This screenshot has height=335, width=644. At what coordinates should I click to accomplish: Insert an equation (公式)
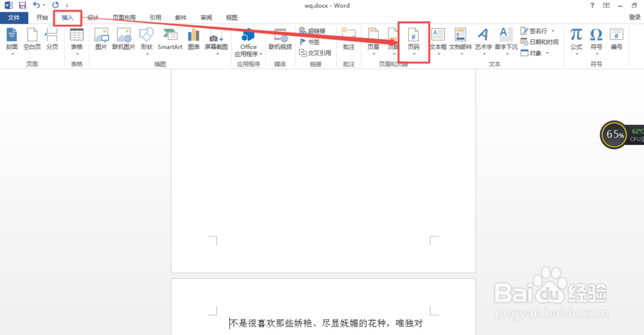click(576, 41)
